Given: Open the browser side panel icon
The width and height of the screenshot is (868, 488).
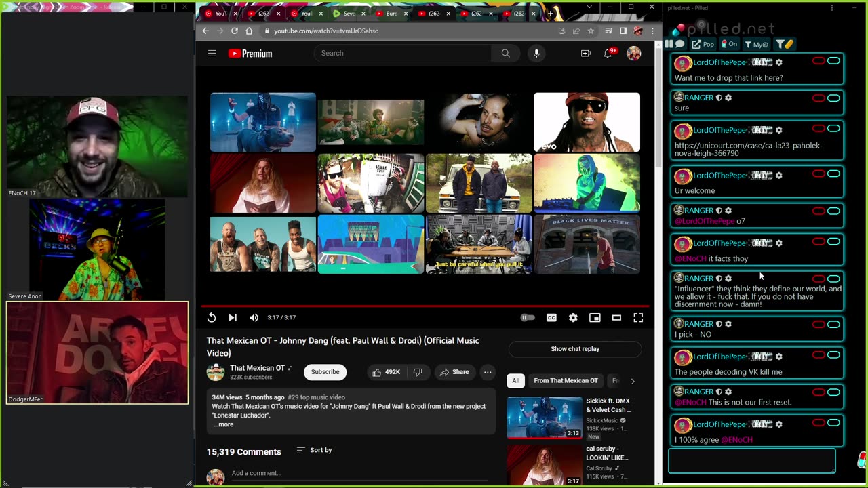Looking at the screenshot, I should [x=623, y=30].
